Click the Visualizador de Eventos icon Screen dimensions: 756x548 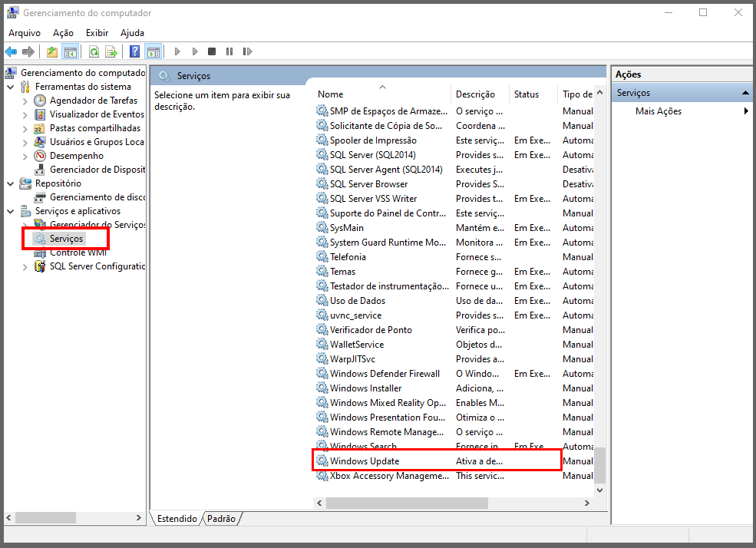[x=40, y=114]
